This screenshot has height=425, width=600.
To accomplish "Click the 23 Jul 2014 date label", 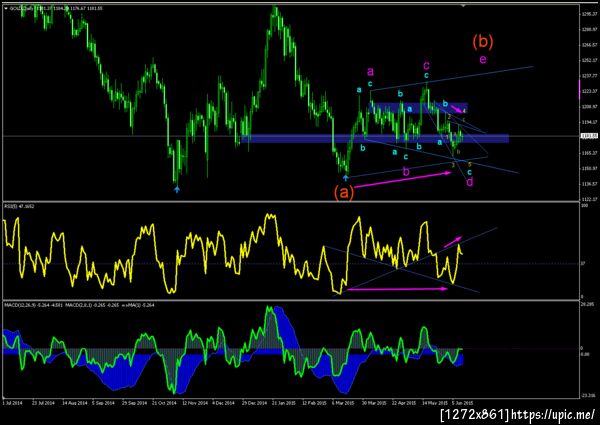I will point(44,403).
